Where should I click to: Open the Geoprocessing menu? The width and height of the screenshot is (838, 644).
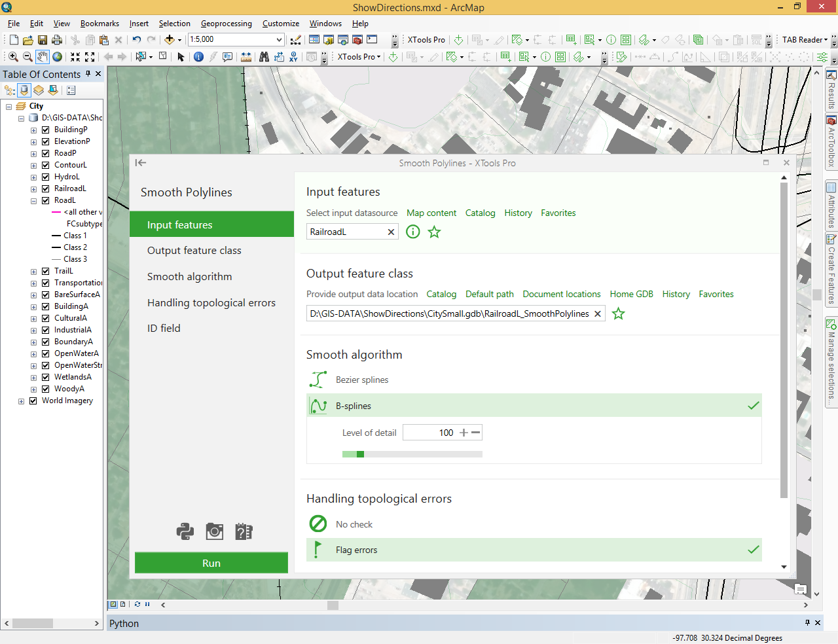pyautogui.click(x=226, y=24)
